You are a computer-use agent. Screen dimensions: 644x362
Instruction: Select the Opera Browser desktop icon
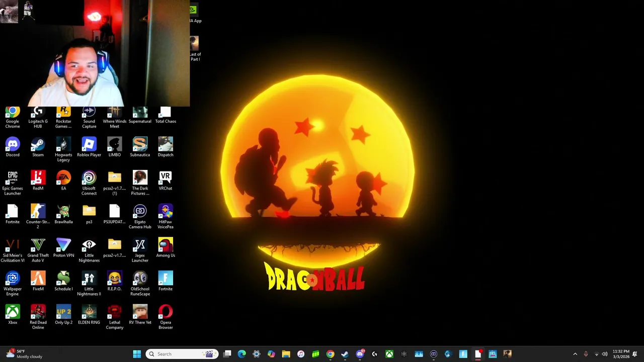(x=166, y=317)
